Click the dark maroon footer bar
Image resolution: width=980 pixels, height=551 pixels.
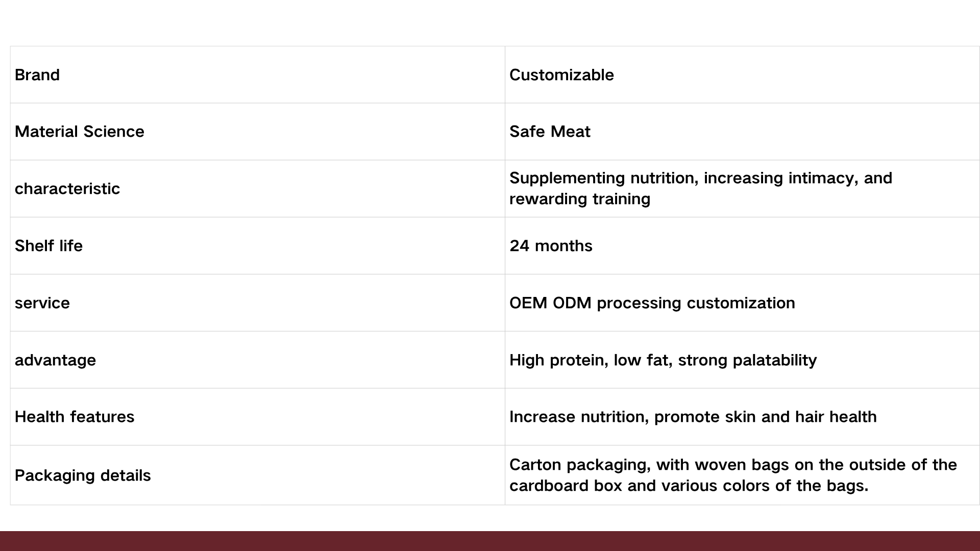[x=490, y=541]
